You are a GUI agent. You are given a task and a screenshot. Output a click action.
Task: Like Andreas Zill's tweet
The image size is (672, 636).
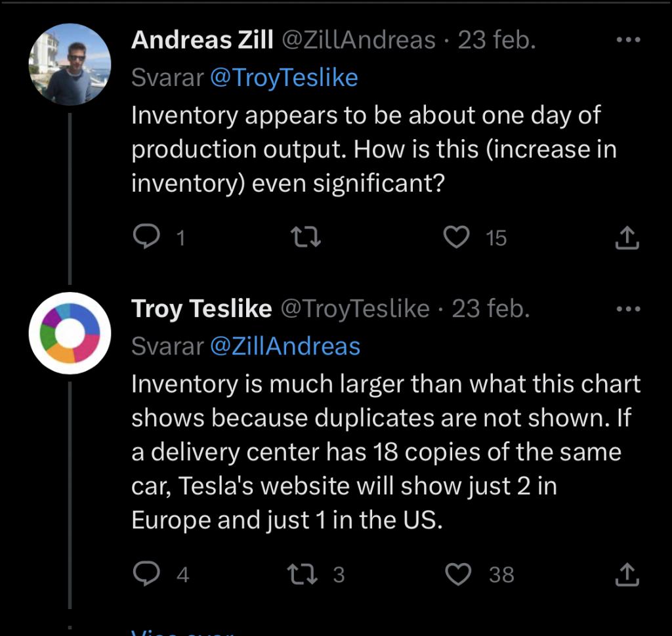point(457,237)
